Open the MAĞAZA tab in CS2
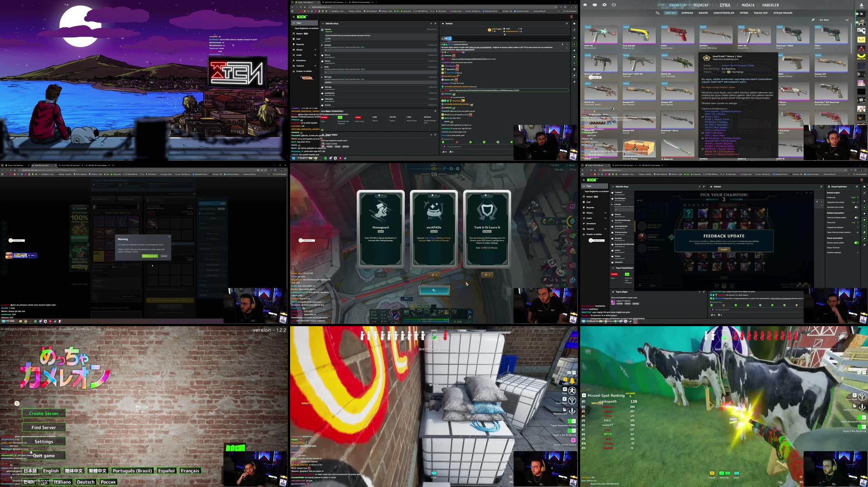Screen dimensions: 868x487 click(x=748, y=5)
